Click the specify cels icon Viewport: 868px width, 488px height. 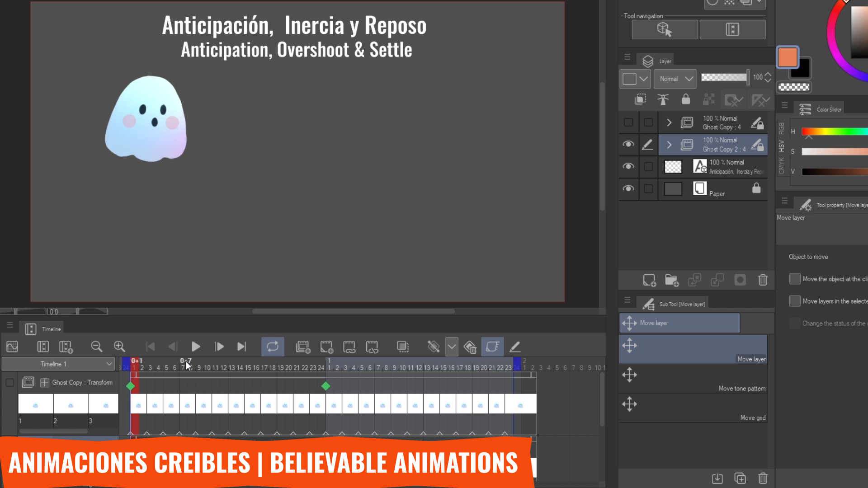coord(349,347)
